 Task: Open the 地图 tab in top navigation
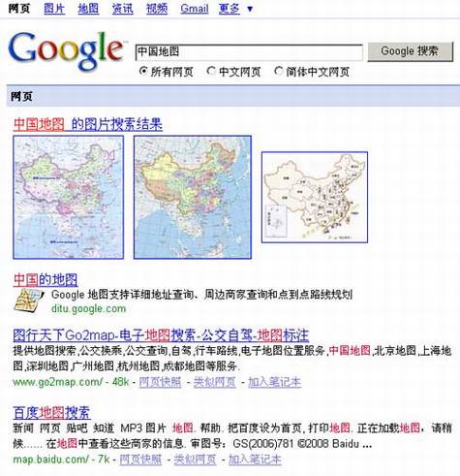point(88,9)
